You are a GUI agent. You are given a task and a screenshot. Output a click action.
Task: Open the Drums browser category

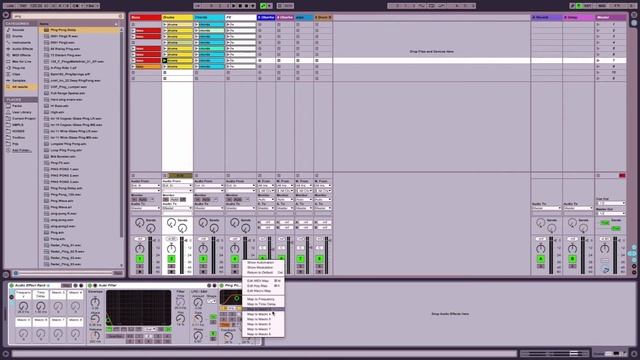tap(18, 36)
